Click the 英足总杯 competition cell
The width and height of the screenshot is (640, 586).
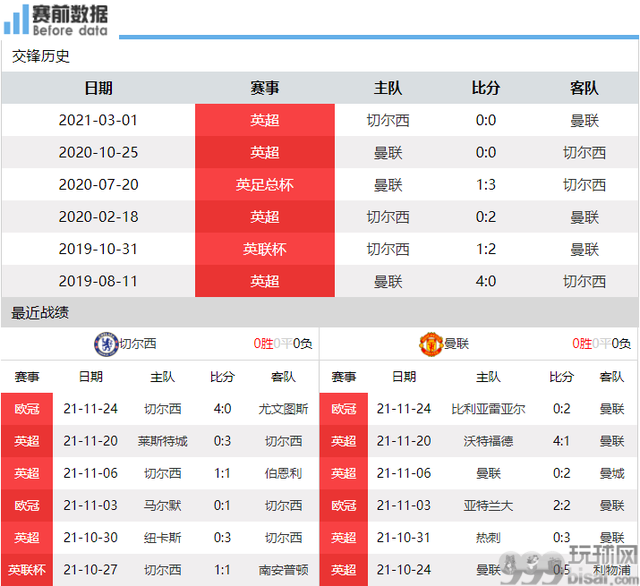point(265,185)
